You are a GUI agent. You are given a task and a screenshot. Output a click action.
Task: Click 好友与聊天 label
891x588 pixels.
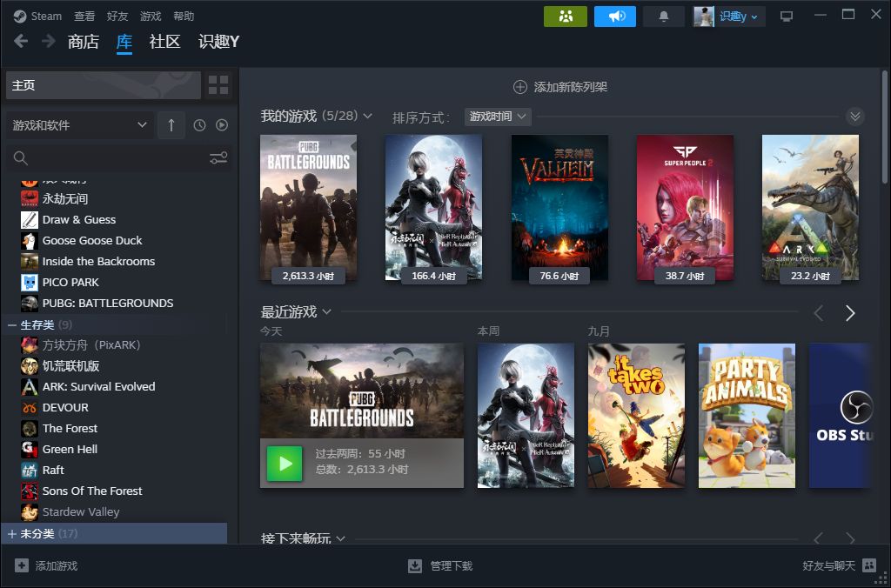click(828, 565)
